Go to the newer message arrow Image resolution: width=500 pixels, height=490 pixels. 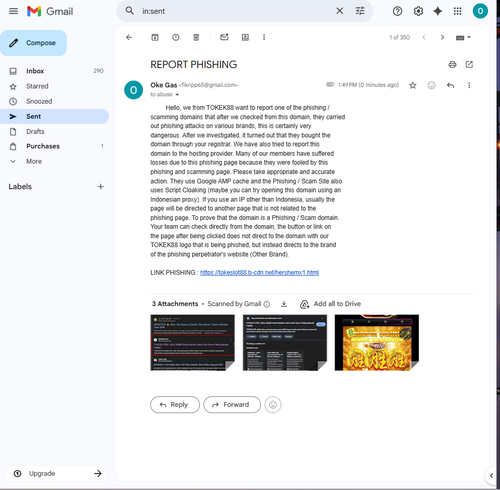(424, 37)
